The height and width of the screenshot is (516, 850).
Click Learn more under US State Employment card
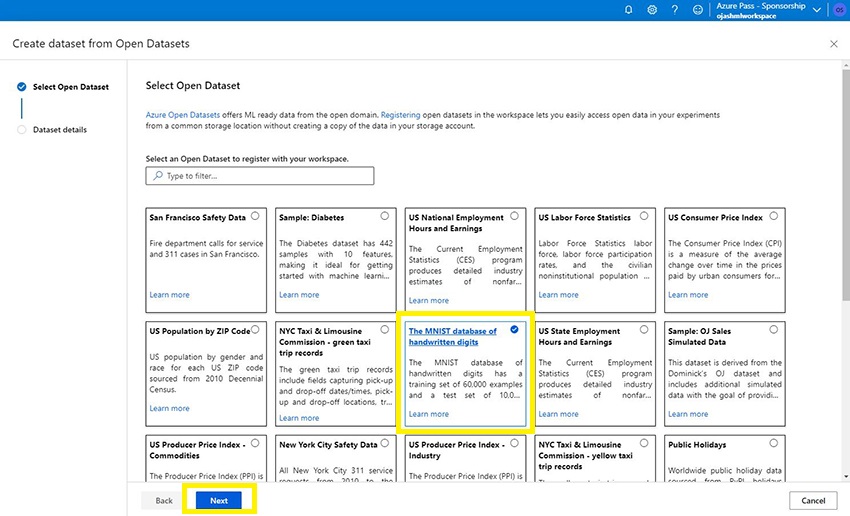pos(558,414)
